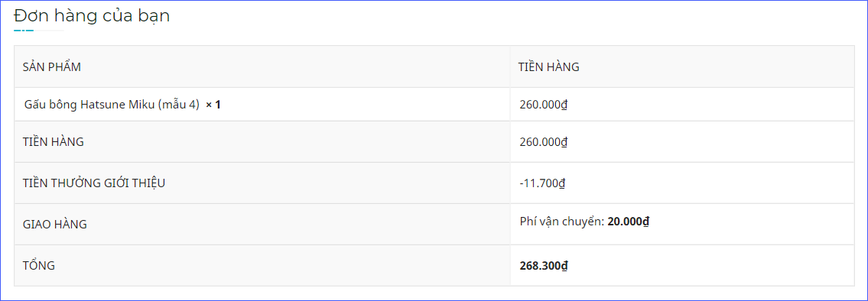Click the teal underline below heading
868x301 pixels.
(24, 31)
